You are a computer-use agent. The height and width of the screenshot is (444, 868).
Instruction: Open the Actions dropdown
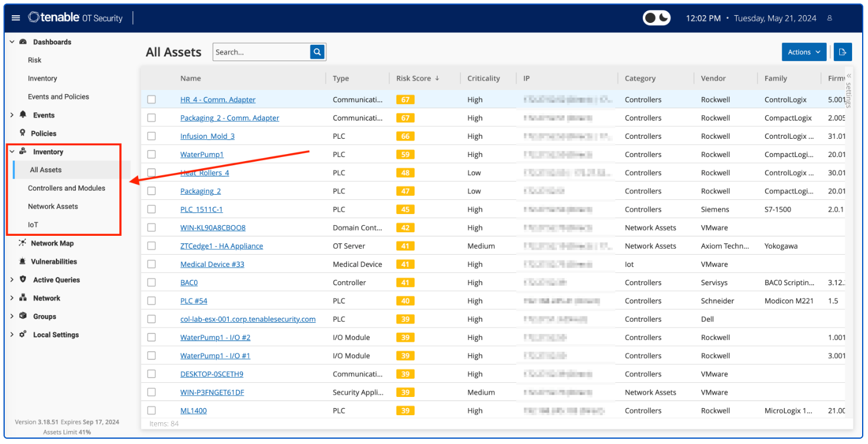(x=803, y=52)
